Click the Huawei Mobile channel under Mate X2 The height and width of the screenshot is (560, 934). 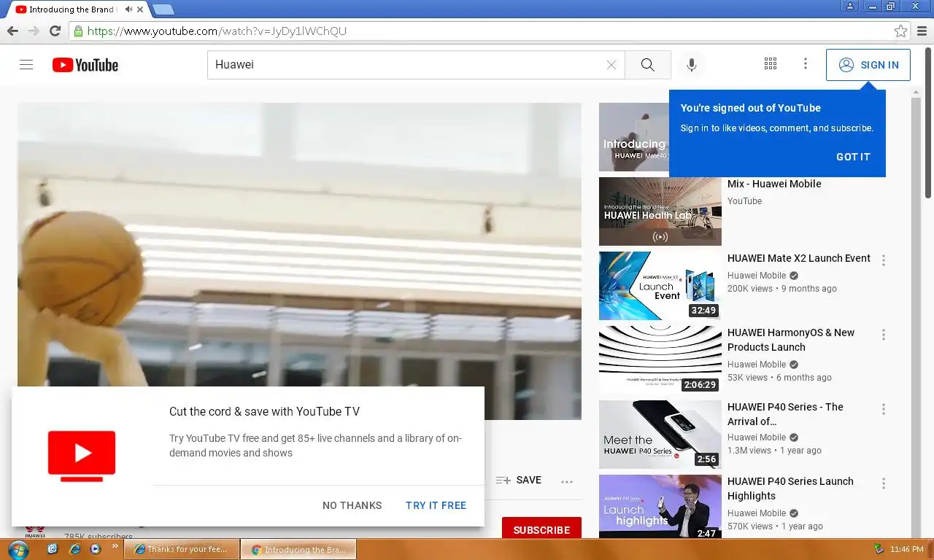tap(757, 276)
